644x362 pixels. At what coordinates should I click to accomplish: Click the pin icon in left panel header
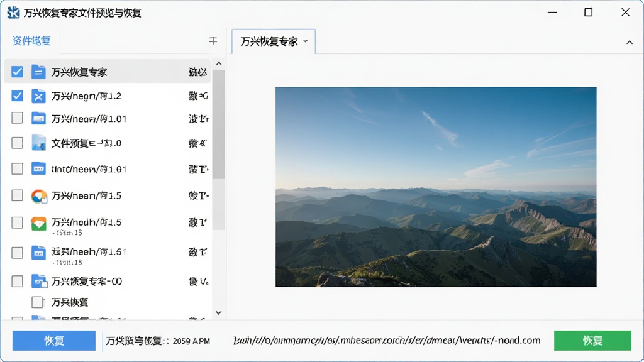click(x=213, y=41)
